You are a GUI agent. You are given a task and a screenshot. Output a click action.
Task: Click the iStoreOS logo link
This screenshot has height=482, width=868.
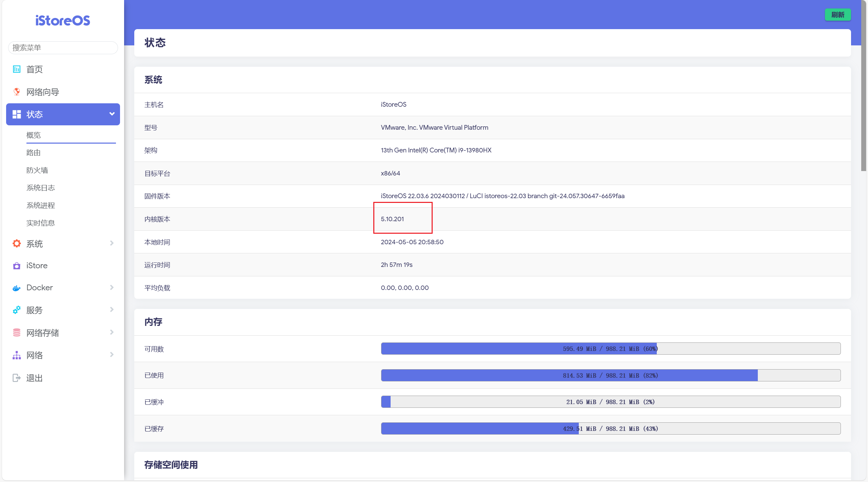63,21
